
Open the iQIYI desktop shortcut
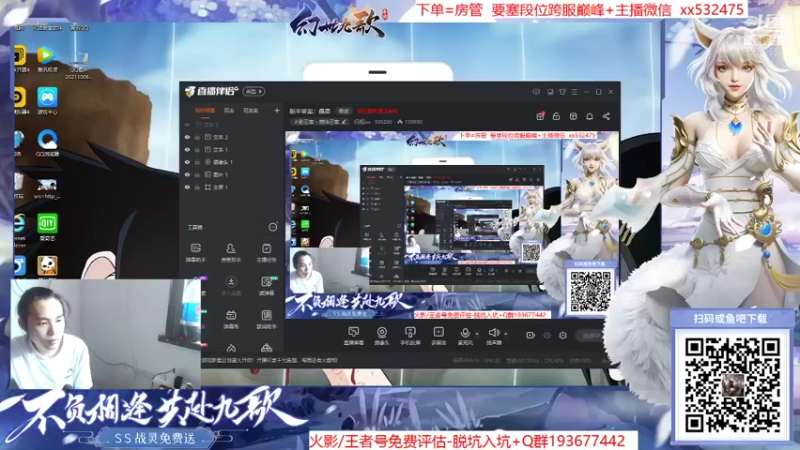point(47,227)
